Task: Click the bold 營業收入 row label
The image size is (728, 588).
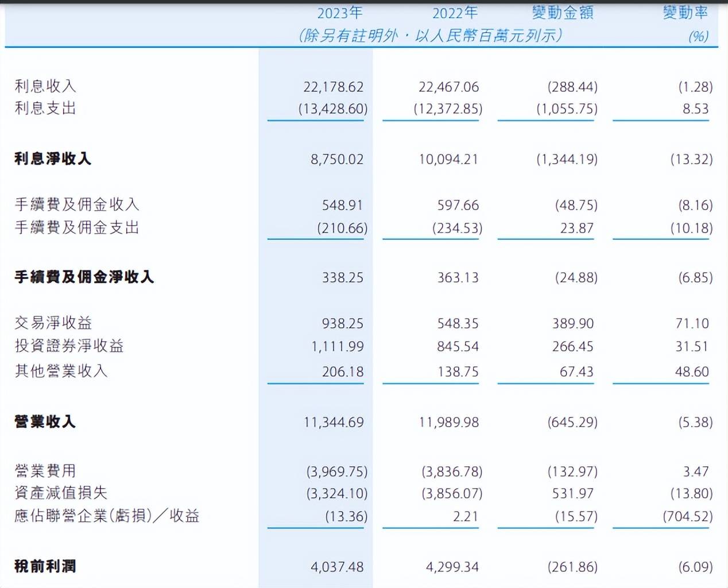Action: [x=45, y=421]
